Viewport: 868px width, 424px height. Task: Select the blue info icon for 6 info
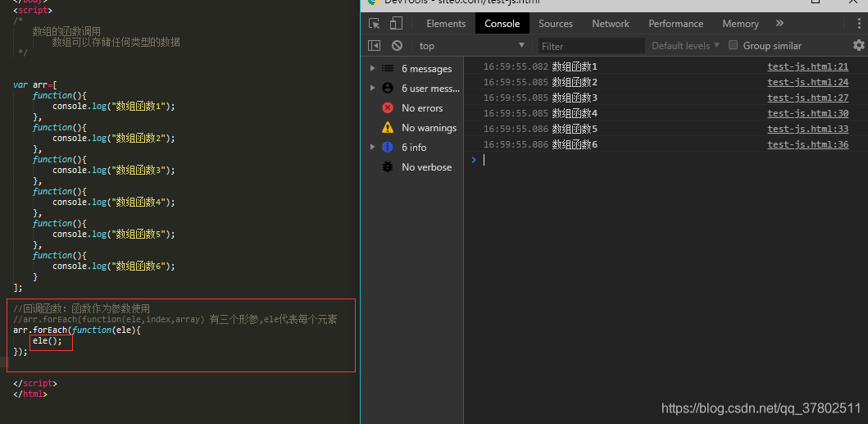pyautogui.click(x=388, y=147)
